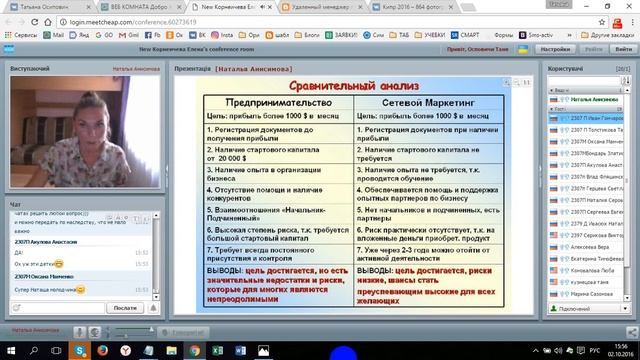Viewport: 640px width, 360px height.
Task: Open the Chrome three-dot menu
Action: click(x=632, y=22)
